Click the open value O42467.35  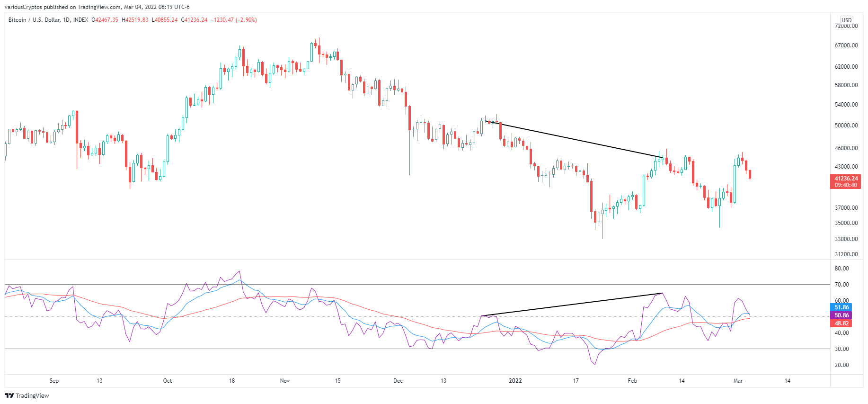click(105, 20)
